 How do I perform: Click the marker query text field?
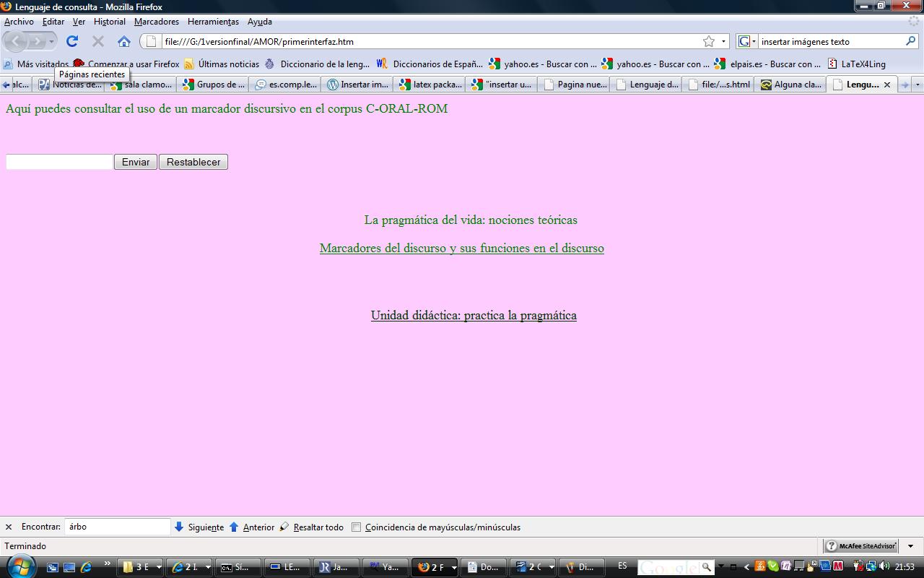pos(59,162)
